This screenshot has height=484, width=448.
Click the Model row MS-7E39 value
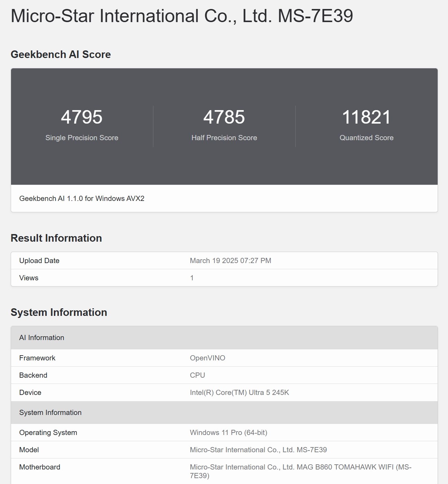point(258,450)
